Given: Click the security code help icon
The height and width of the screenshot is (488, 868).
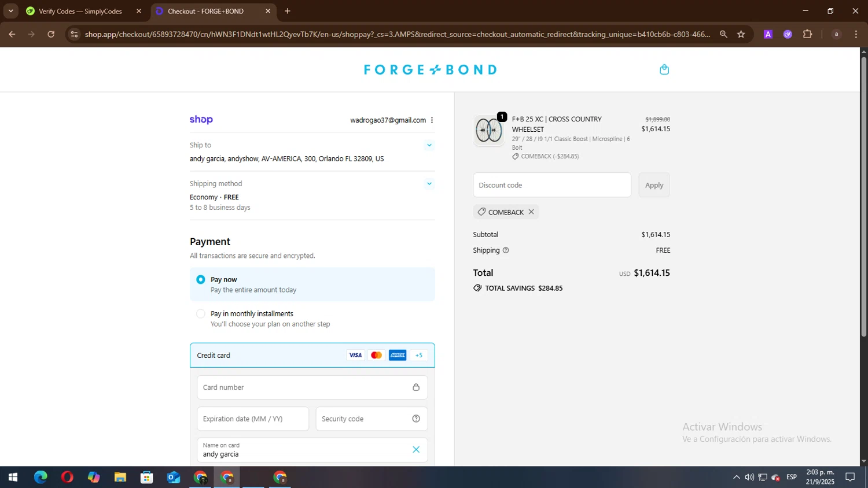Looking at the screenshot, I should (x=415, y=419).
